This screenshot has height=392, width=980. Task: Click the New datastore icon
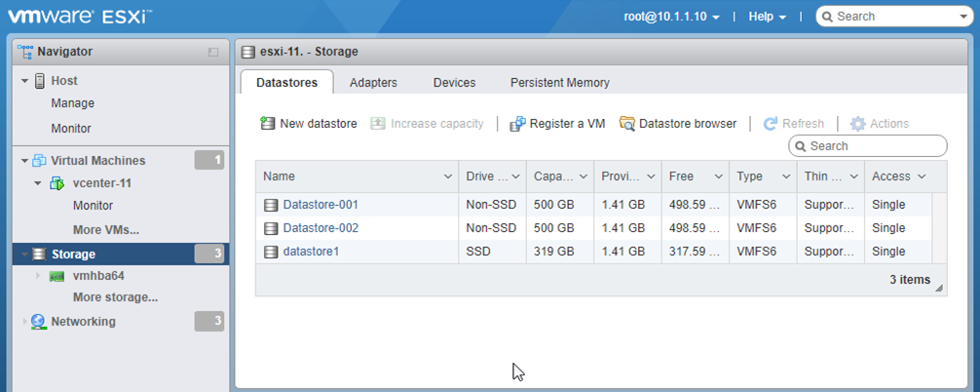click(x=267, y=124)
